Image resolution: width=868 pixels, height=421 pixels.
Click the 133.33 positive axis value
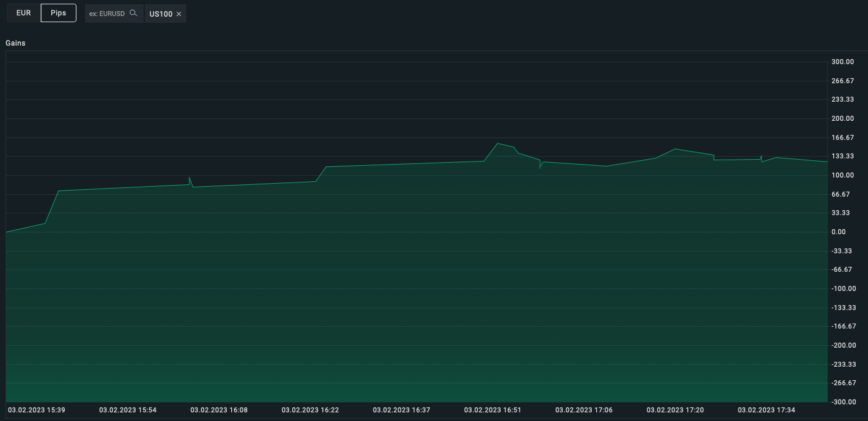(843, 157)
